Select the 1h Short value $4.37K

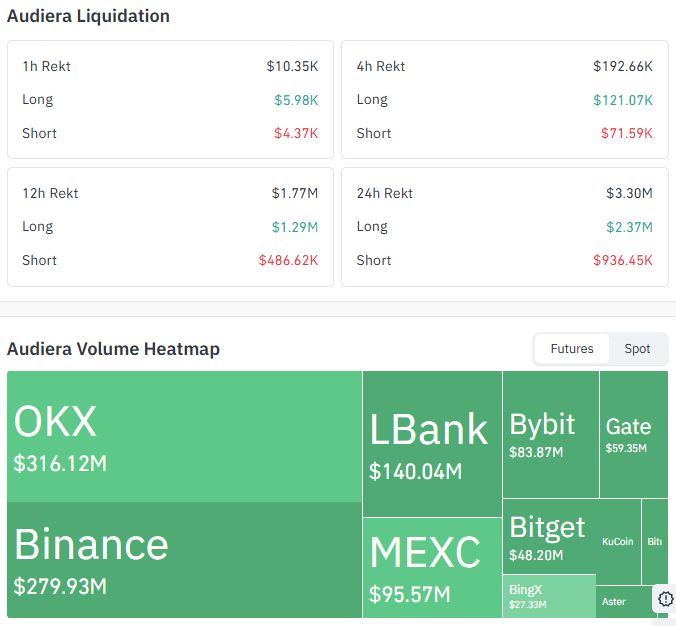tap(296, 133)
